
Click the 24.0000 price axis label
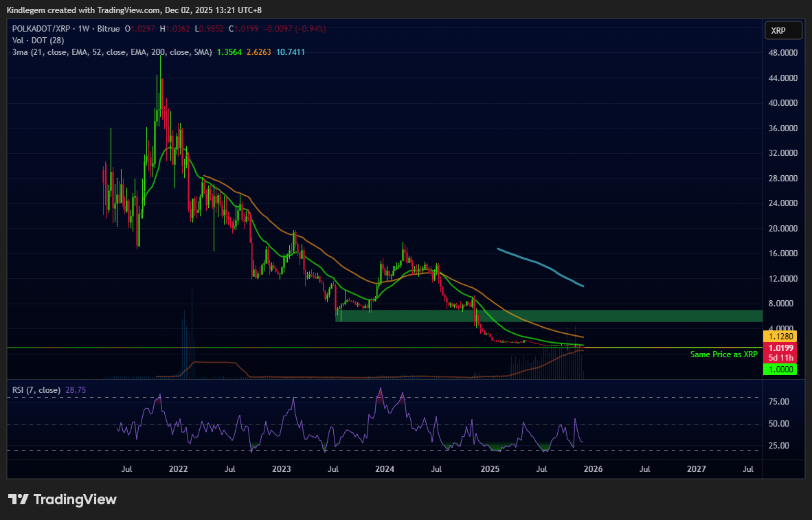point(782,203)
